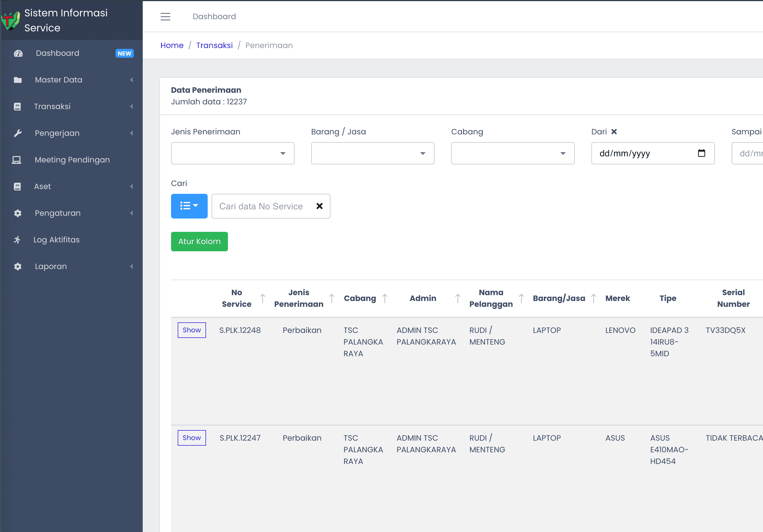Sort by Cabang column arrow

tap(385, 298)
